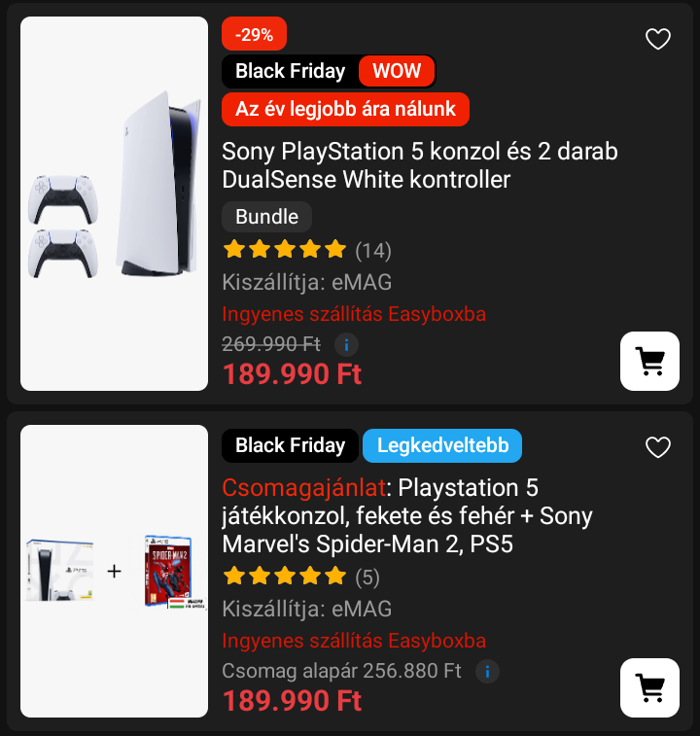
Task: Click the Legkedveltebb badge
Action: point(442,445)
